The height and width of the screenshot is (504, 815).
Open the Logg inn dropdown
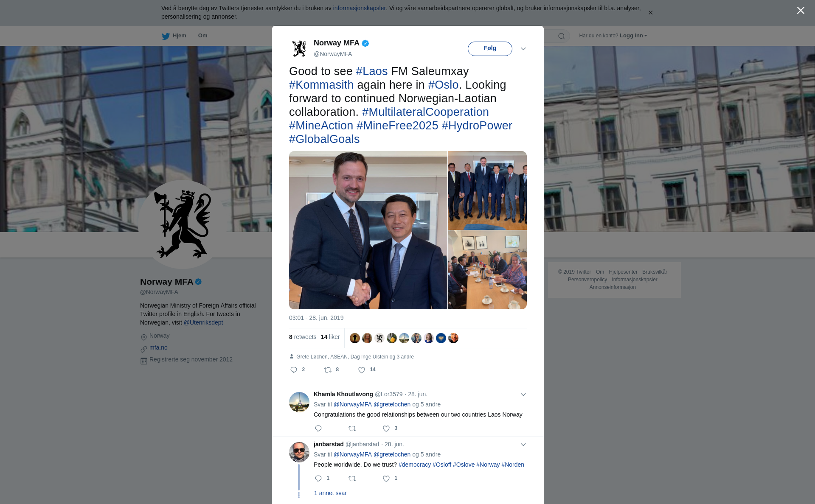click(x=633, y=36)
